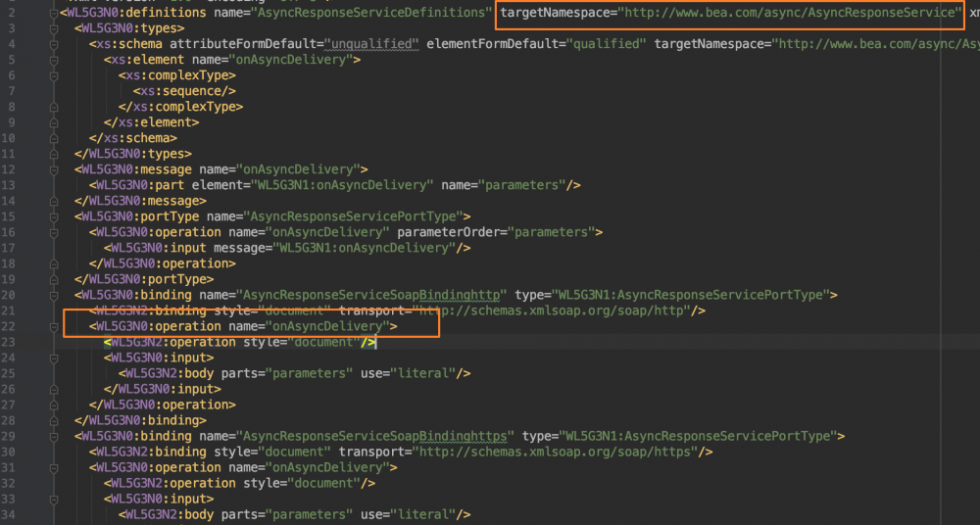Collapse the xs:schema fold on line 4
The image size is (980, 525).
(x=54, y=44)
